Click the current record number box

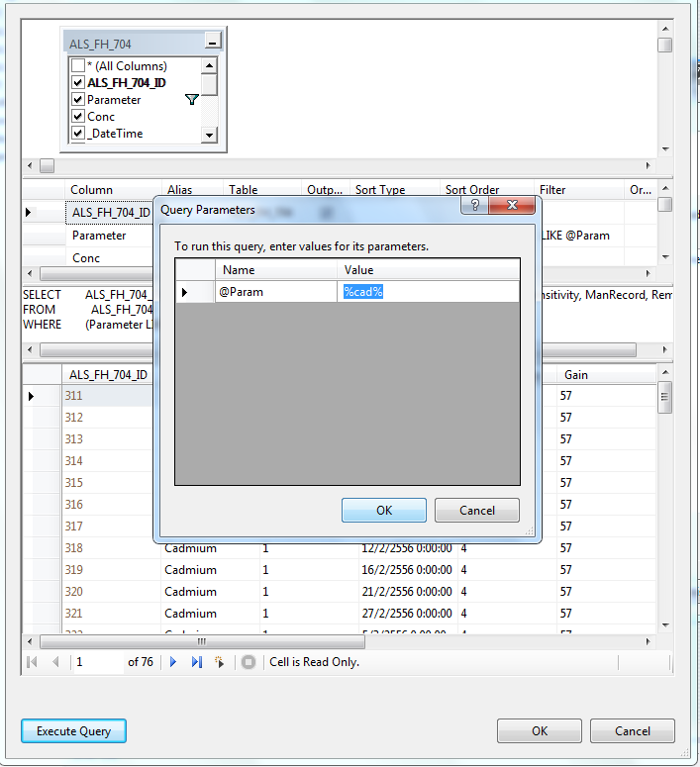98,662
